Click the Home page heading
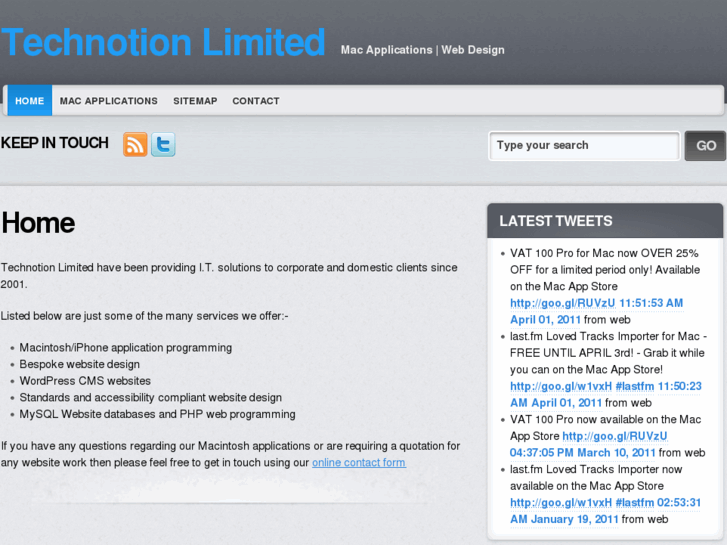727x545 pixels. click(38, 222)
